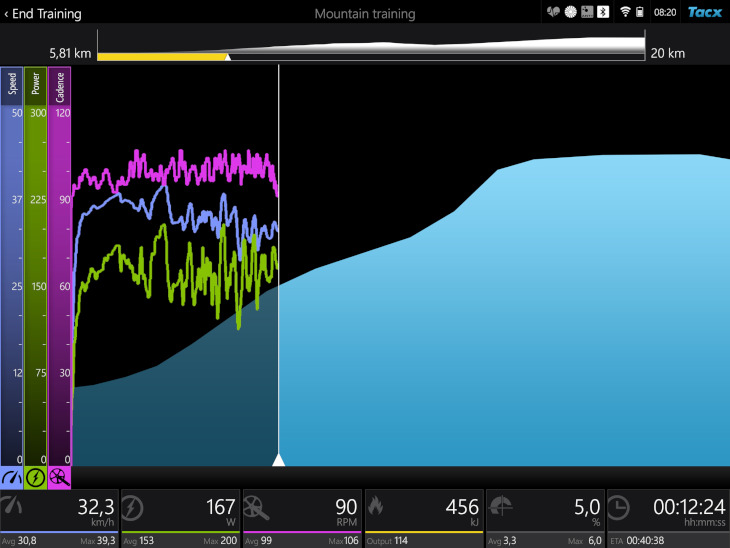This screenshot has width=730, height=548.
Task: Click the Max 106 cadence label
Action: [344, 541]
